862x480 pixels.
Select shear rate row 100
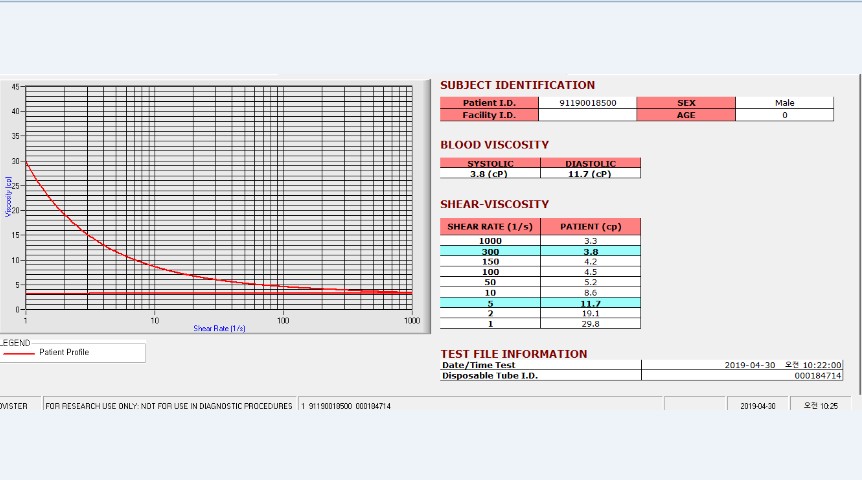coord(490,272)
